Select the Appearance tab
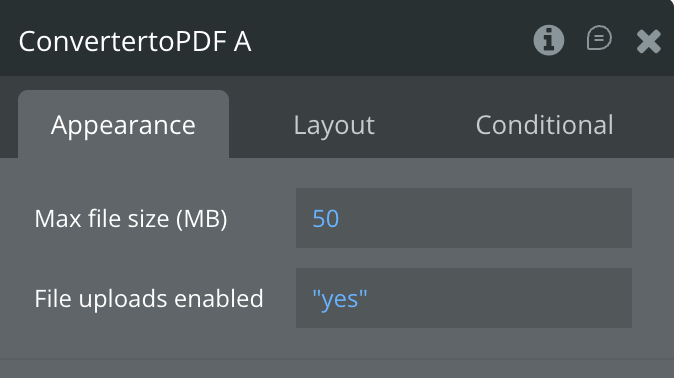Screen dimensions: 674x378 (123, 124)
